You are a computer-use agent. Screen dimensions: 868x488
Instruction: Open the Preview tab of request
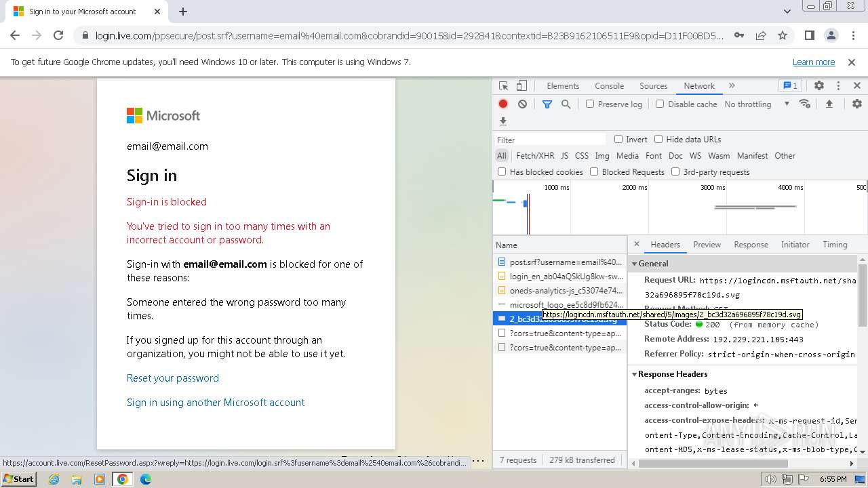pyautogui.click(x=707, y=245)
